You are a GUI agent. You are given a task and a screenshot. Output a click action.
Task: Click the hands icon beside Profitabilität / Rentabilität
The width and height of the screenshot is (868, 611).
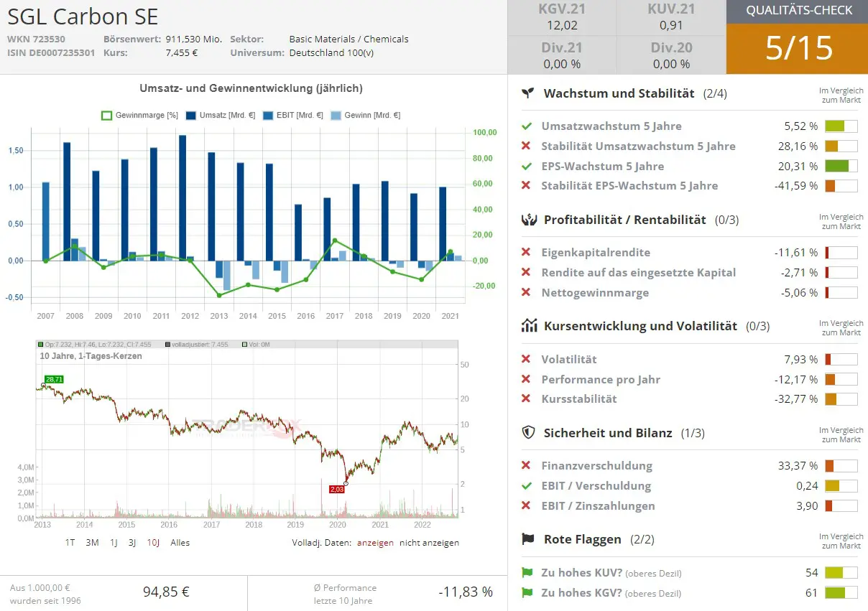528,220
